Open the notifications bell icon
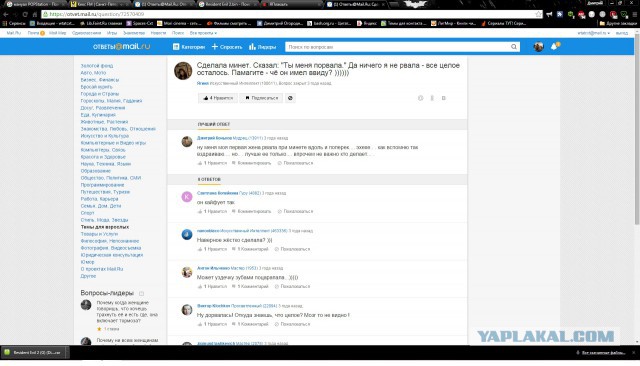 555,47
